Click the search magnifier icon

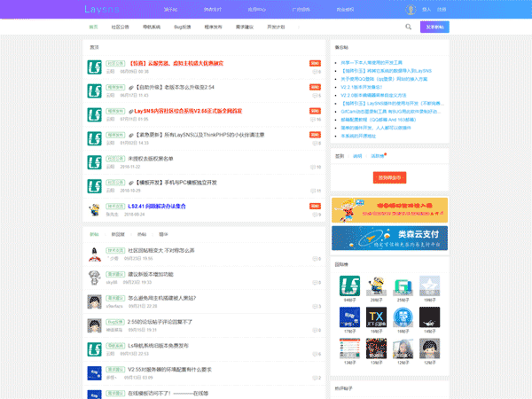(x=409, y=27)
